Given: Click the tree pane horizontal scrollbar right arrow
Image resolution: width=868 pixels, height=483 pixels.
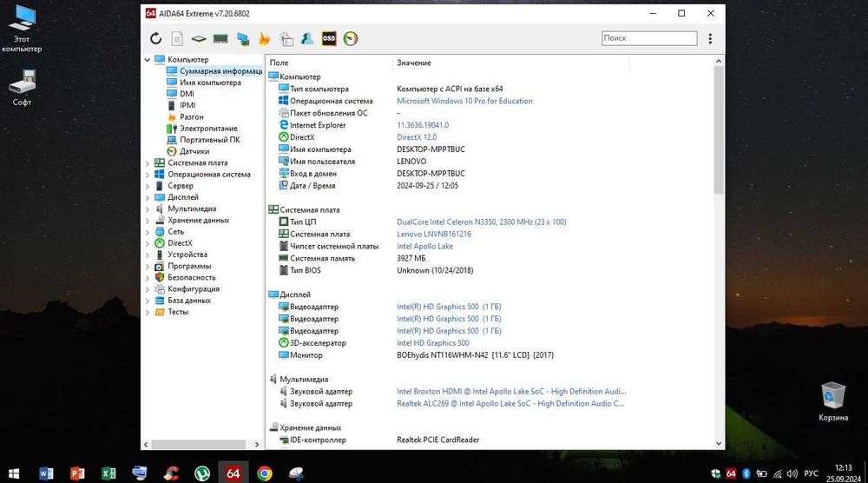Looking at the screenshot, I should pos(257,444).
